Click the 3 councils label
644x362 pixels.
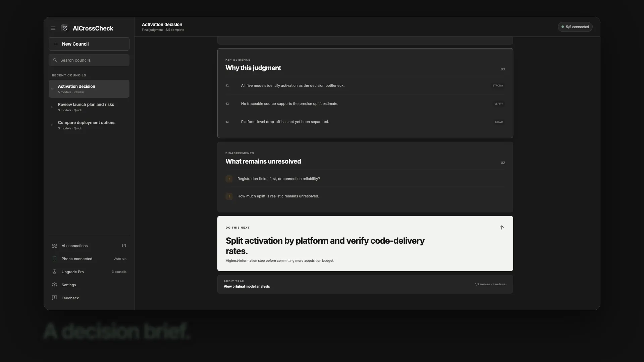[119, 272]
